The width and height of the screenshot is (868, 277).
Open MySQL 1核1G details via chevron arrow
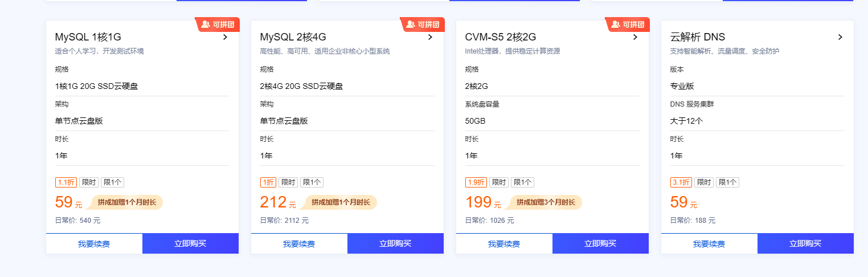[226, 37]
